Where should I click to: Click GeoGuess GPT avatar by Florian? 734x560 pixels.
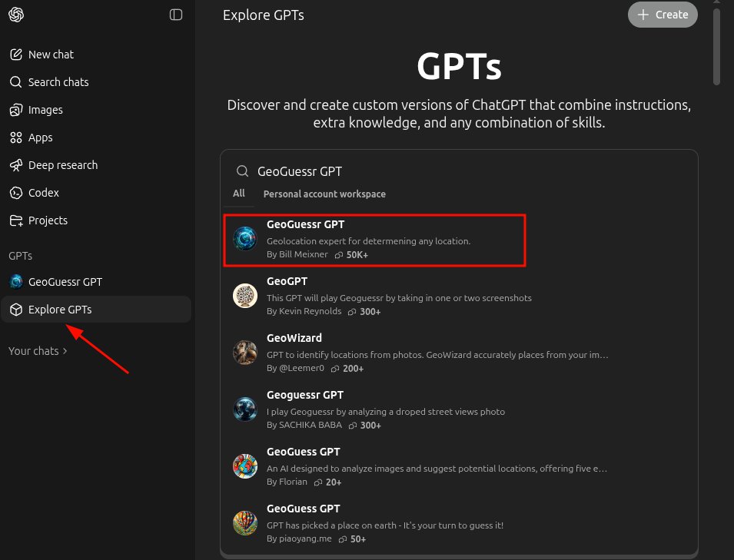tap(245, 466)
